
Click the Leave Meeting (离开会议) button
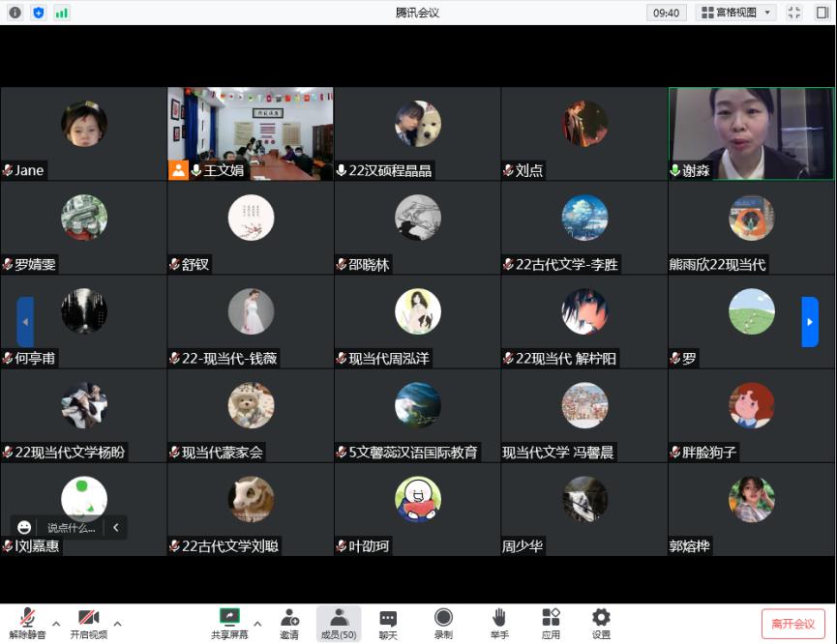pos(792,624)
